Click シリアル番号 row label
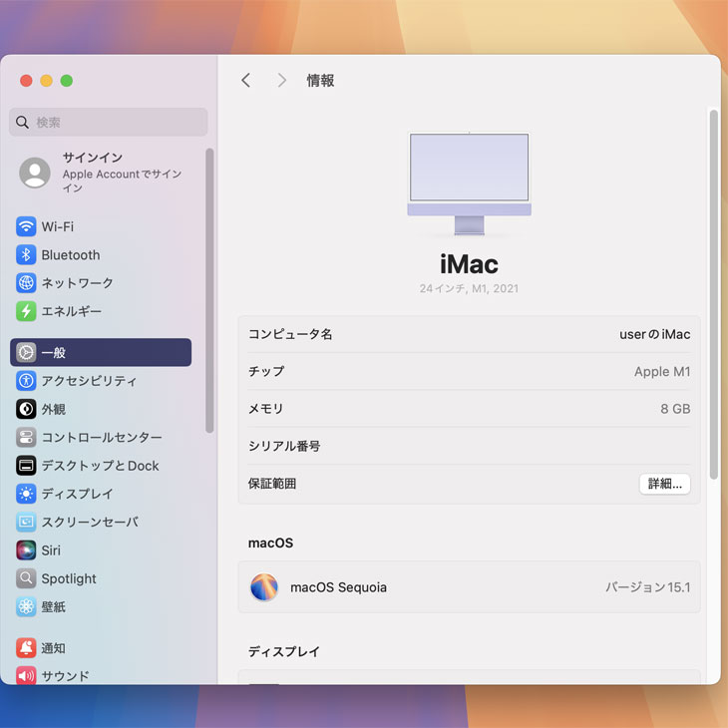Screen dimensions: 728x728 click(284, 446)
